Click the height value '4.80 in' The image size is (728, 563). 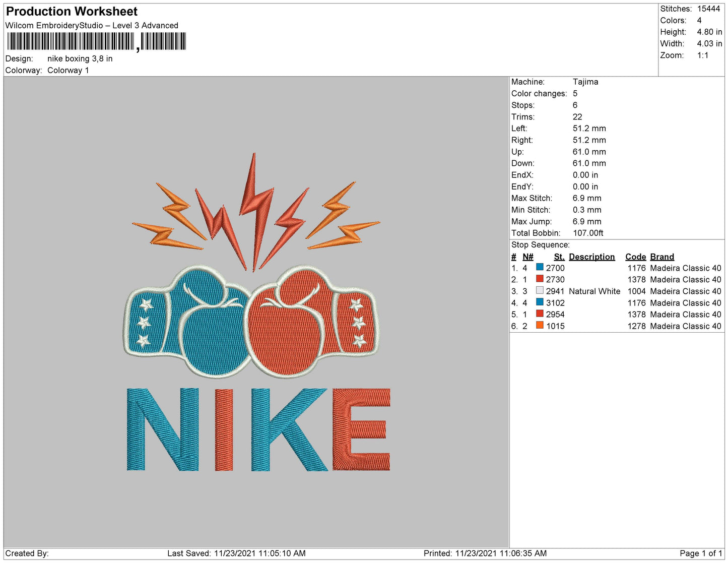(x=709, y=32)
